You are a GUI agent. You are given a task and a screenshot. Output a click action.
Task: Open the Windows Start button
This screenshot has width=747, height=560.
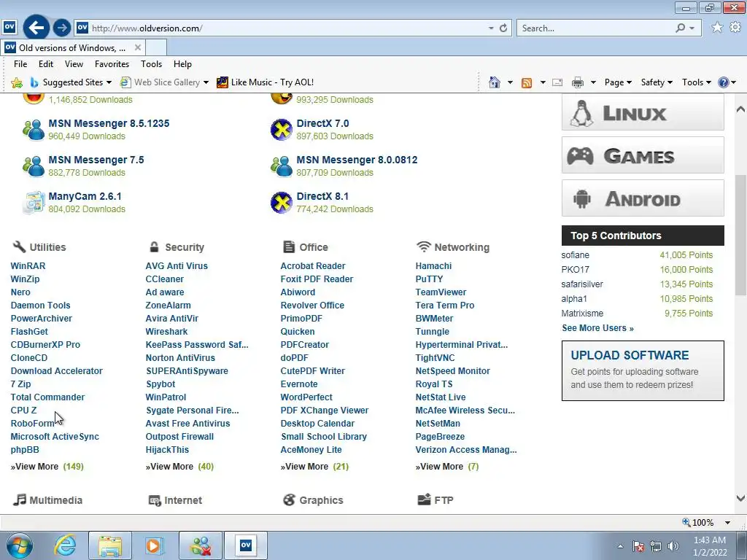tap(20, 545)
